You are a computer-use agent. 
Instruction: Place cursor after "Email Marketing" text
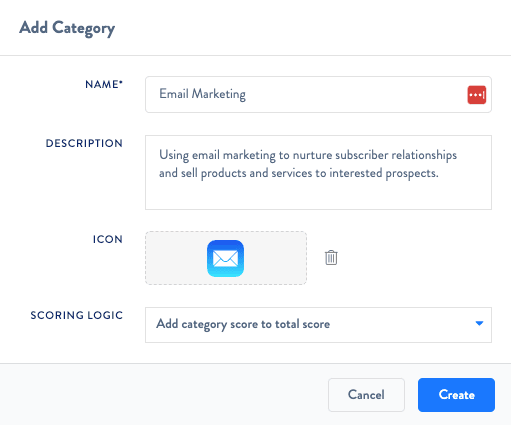[x=246, y=94]
